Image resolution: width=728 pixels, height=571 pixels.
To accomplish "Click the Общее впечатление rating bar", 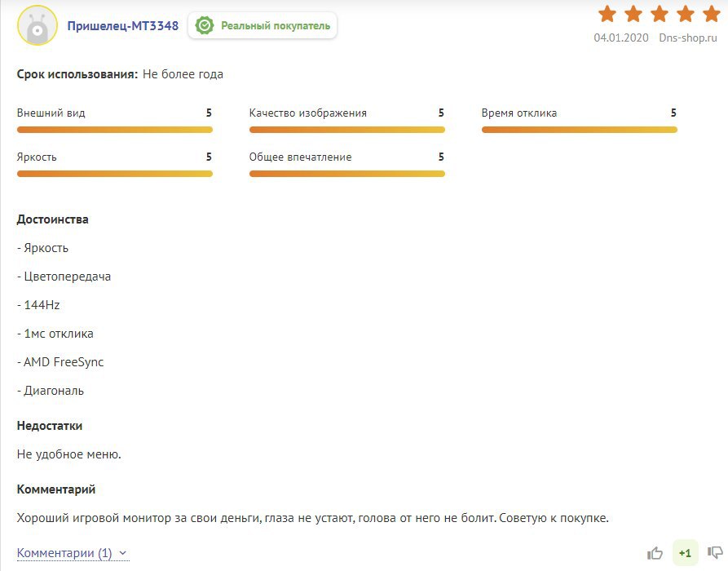I will pos(346,174).
